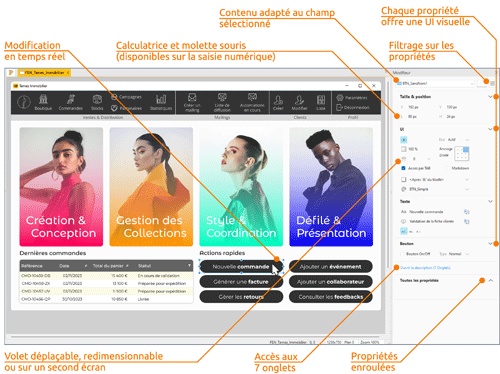
Task: Enable the Markdown checkbox
Action: (448, 168)
